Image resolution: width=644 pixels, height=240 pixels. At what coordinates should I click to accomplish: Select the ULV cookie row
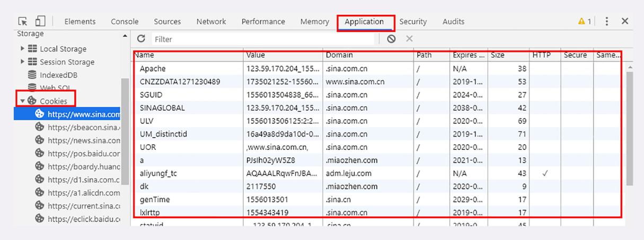coord(377,121)
